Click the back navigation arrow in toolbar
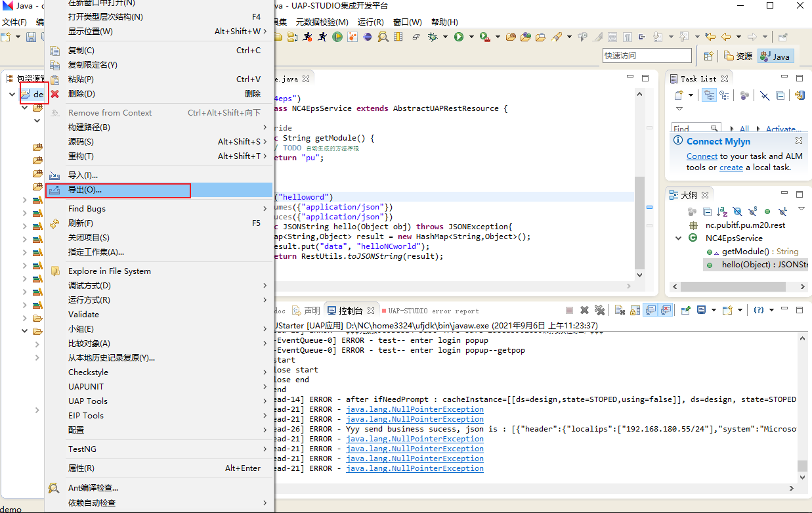812x513 pixels. click(x=726, y=37)
